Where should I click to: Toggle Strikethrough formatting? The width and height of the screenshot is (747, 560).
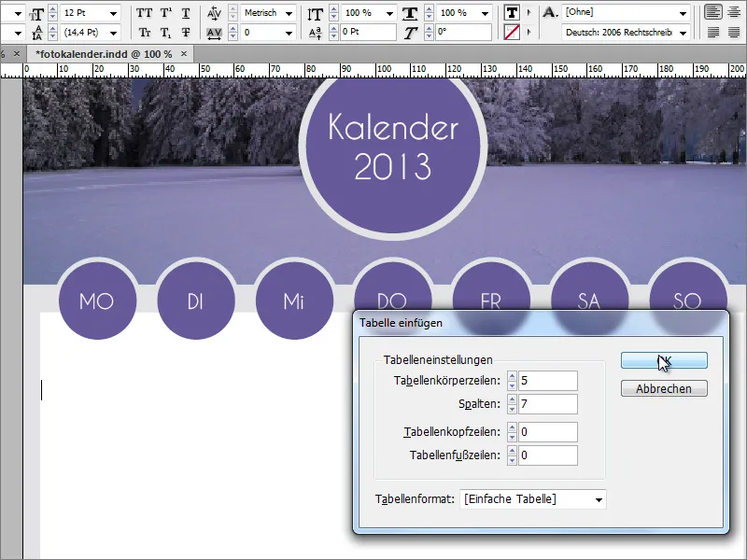pyautogui.click(x=186, y=33)
